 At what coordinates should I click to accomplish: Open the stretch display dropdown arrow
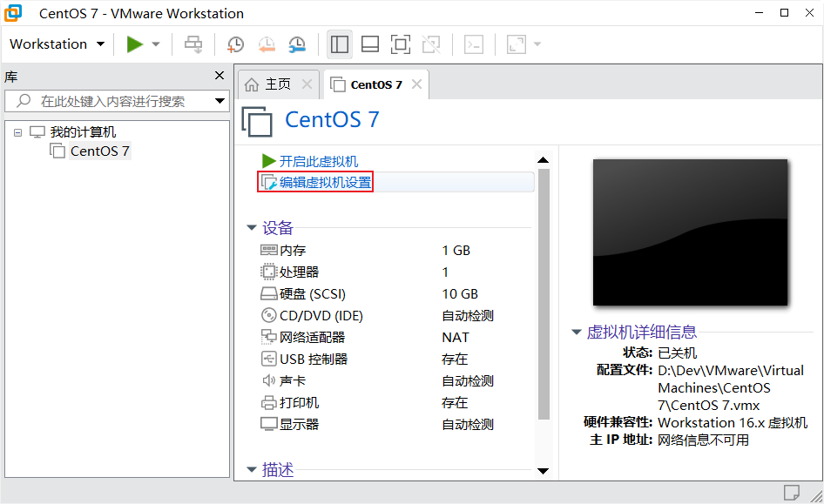[x=537, y=44]
